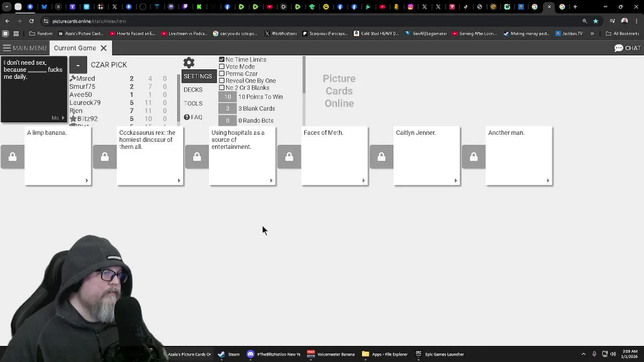Enable the Vote Mode checkbox
Viewport: 644px width, 362px height.
click(221, 66)
